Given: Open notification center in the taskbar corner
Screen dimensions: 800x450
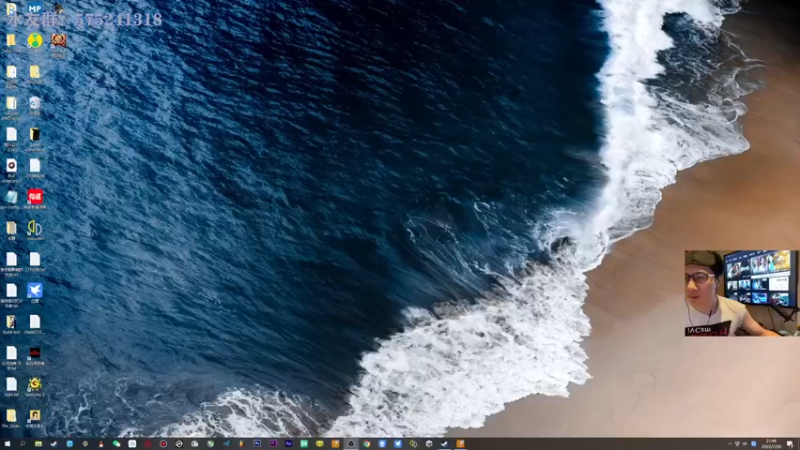Looking at the screenshot, I should (790, 444).
